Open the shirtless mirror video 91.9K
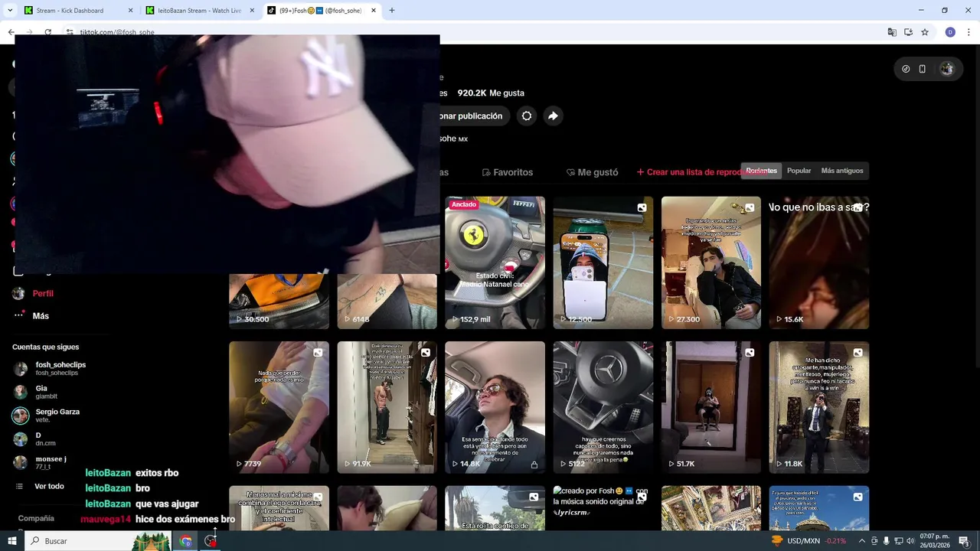Image resolution: width=980 pixels, height=551 pixels. (x=387, y=407)
